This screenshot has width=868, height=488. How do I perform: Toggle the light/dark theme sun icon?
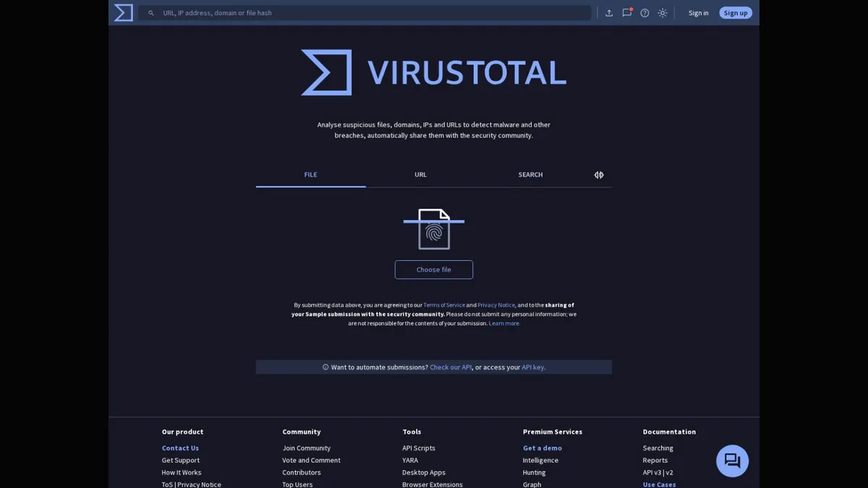(x=663, y=13)
